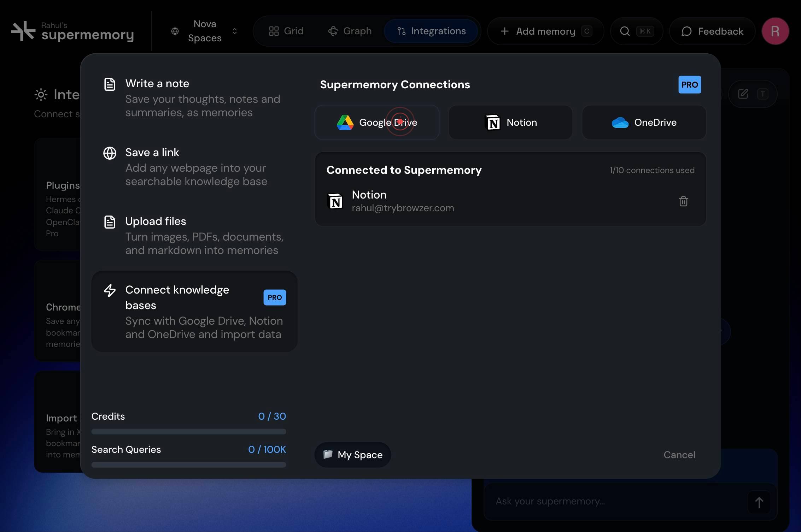Choose Upload files option
The height and width of the screenshot is (532, 801).
pos(194,235)
